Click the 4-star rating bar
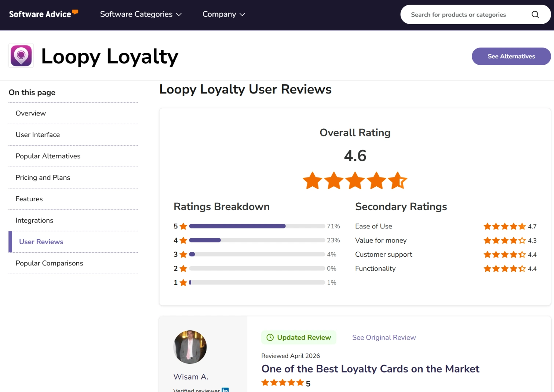 coord(257,240)
